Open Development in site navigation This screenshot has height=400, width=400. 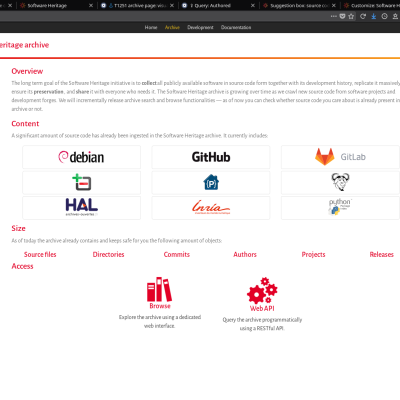(200, 27)
